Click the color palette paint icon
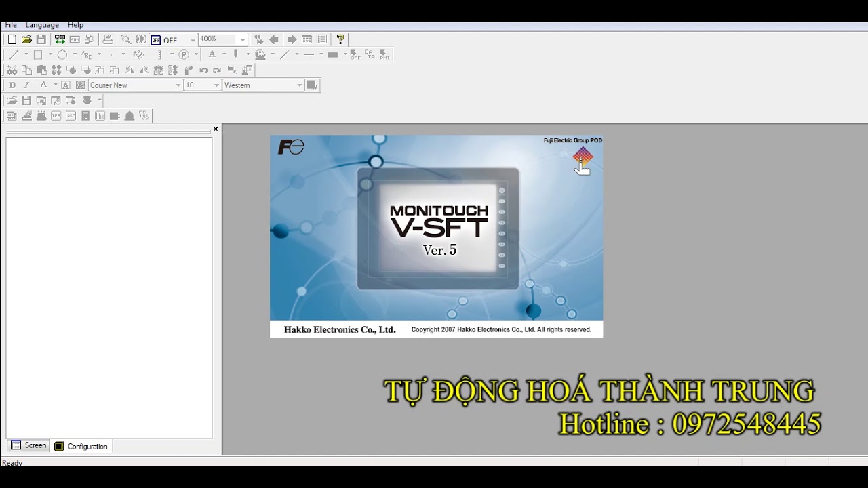Viewport: 868px width, 488px height. pyautogui.click(x=260, y=54)
